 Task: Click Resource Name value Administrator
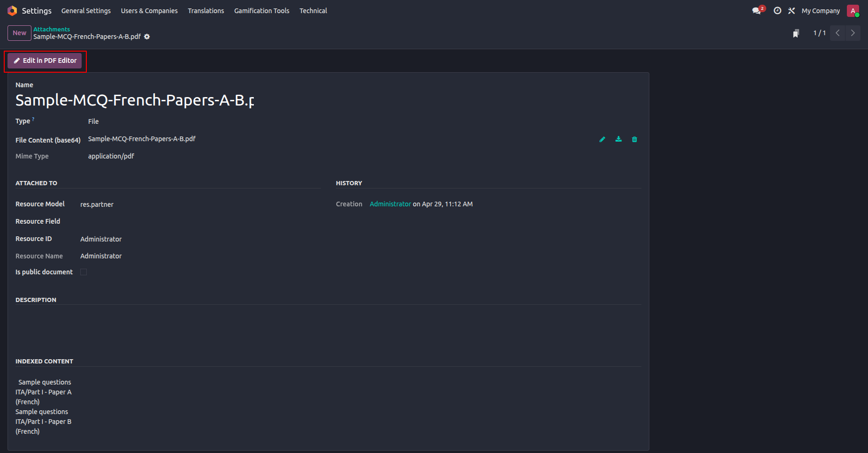click(101, 256)
